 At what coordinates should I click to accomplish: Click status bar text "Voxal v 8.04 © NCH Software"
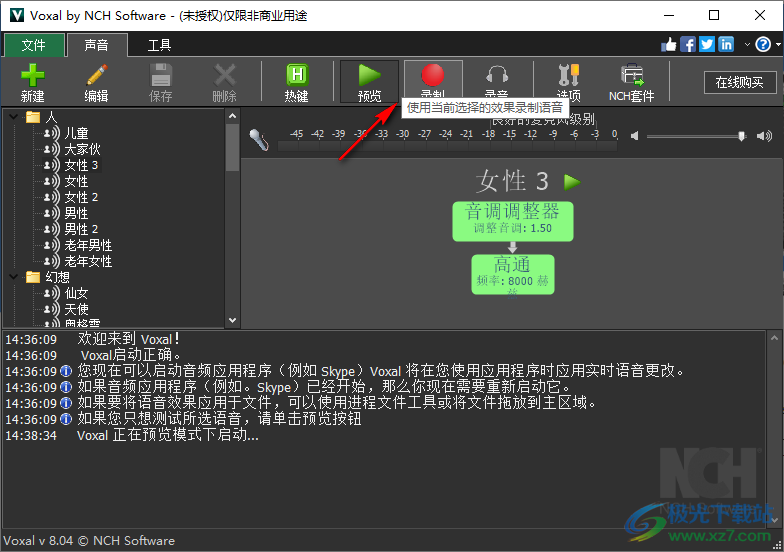point(89,541)
